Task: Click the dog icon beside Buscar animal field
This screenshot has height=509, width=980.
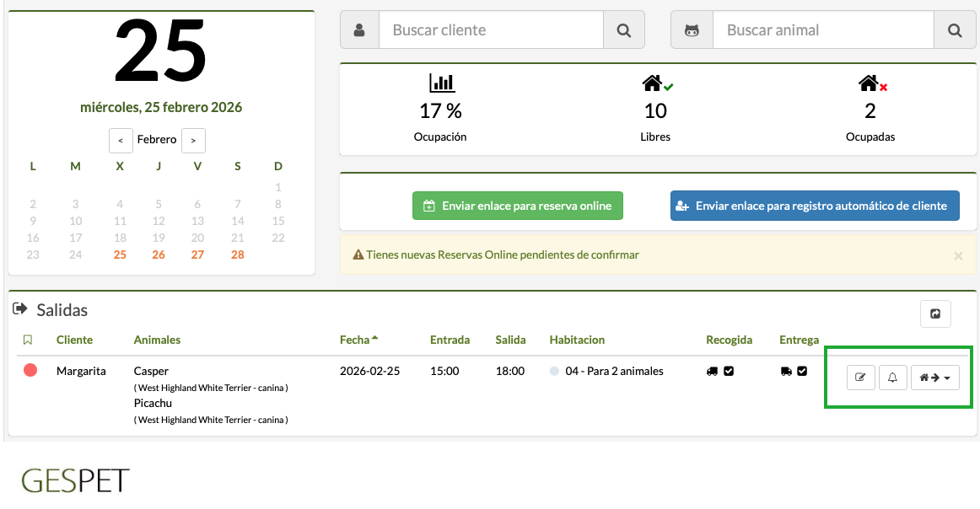Action: click(x=691, y=29)
